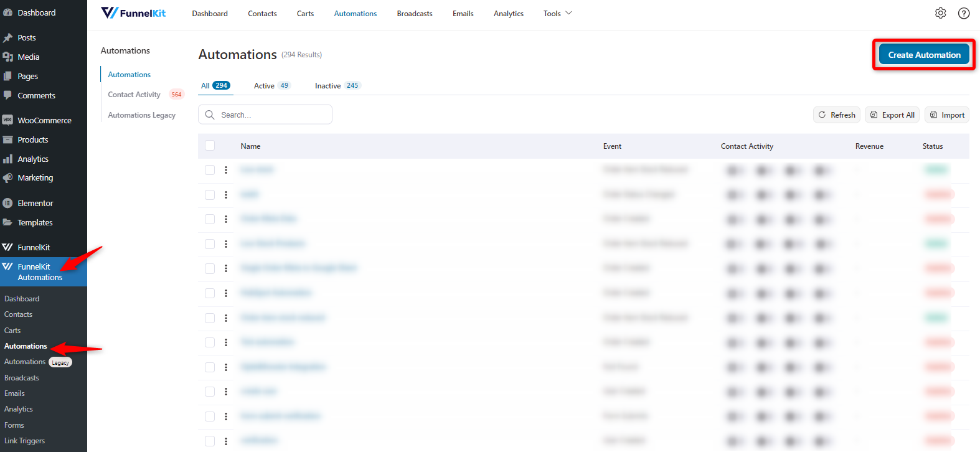Click the Marketing megaphone icon
Screen dimensions: 980x452
pos(7,178)
